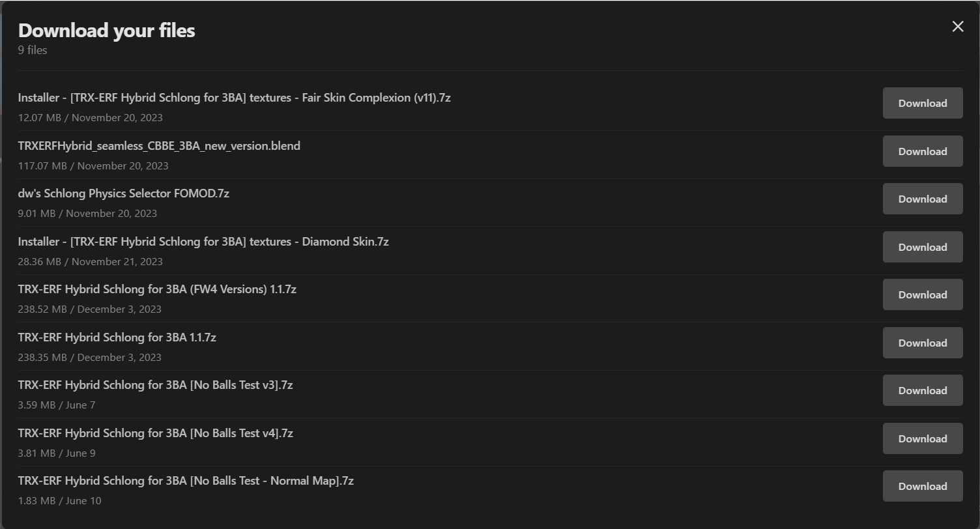Select the Fair Skin Complexion file name
Image resolution: width=980 pixels, height=529 pixels.
(x=235, y=98)
